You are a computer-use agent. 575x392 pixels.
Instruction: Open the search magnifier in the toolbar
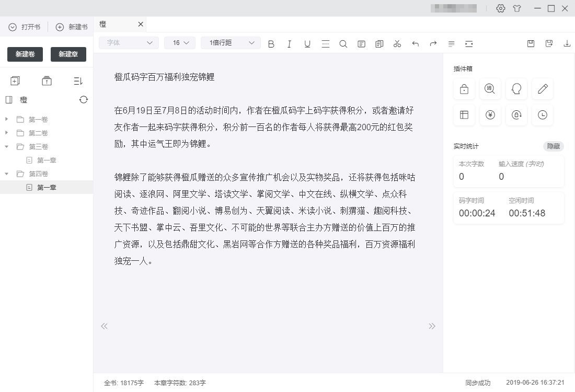coord(343,43)
